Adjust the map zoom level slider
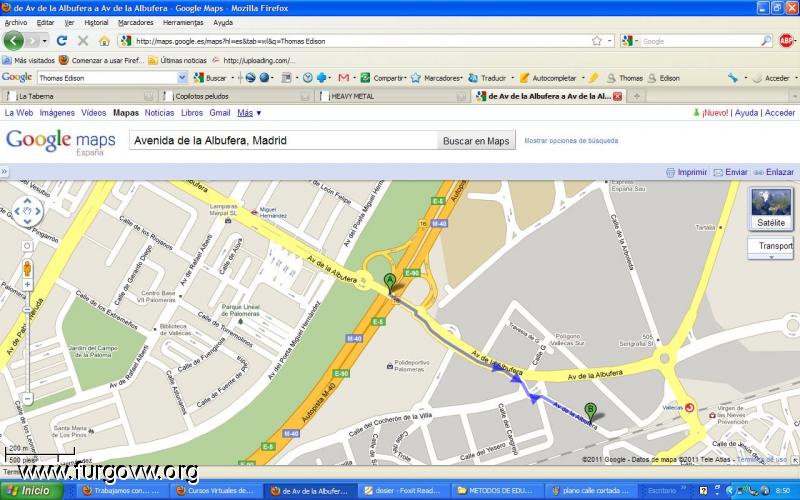 click(x=27, y=310)
